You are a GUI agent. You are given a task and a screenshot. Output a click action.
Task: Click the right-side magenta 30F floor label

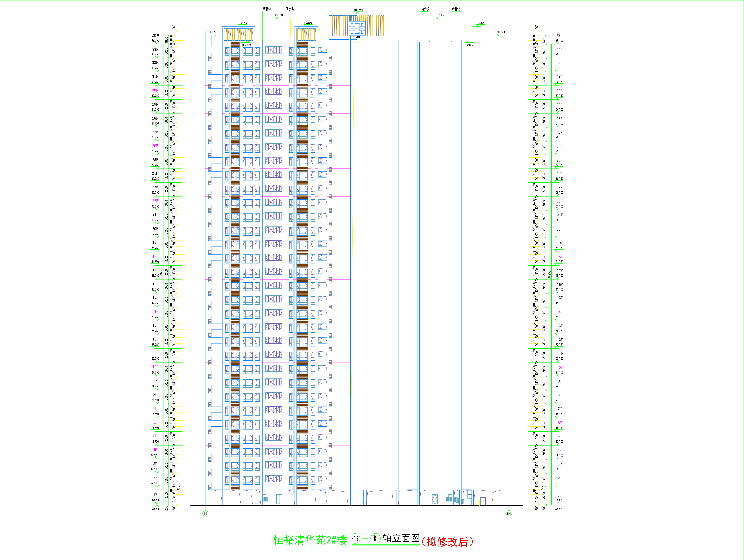click(x=559, y=91)
